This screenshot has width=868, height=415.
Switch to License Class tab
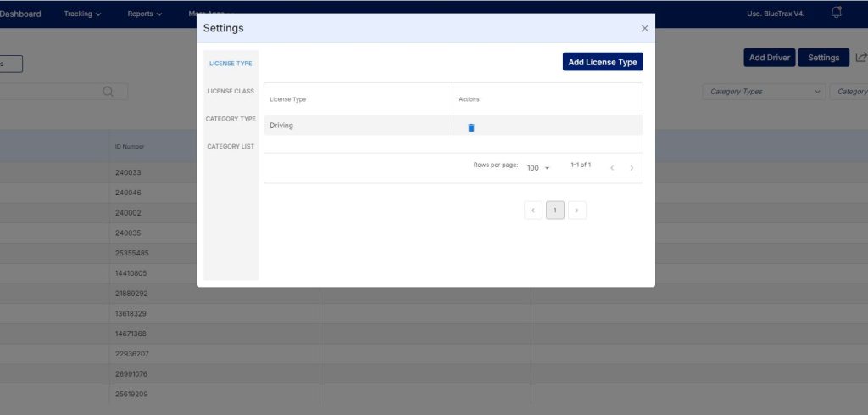click(231, 91)
